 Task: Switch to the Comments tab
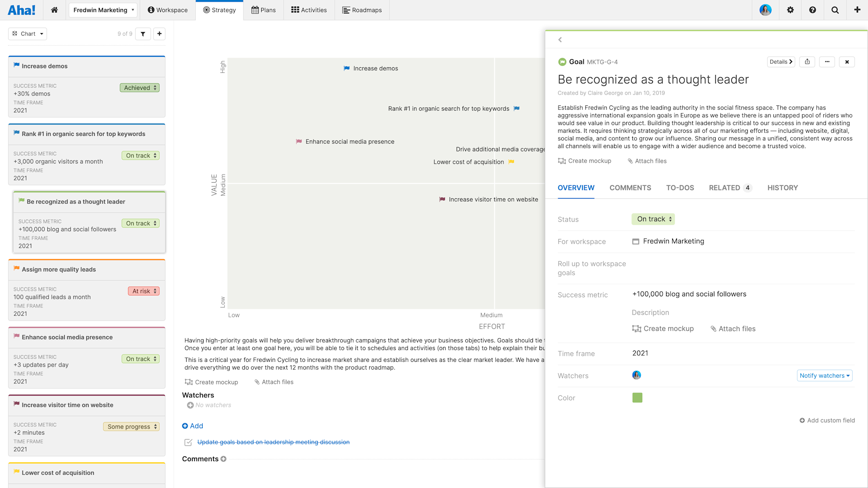pyautogui.click(x=630, y=188)
